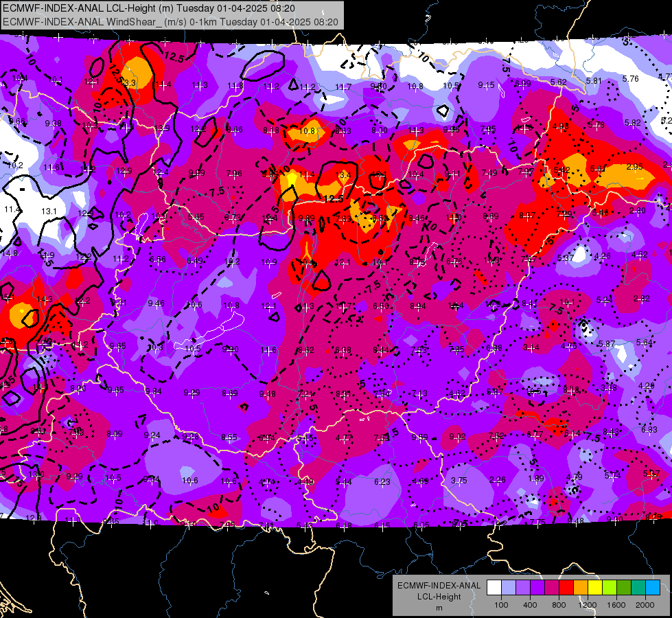Select legend label ECMWF-INDEX-ANAL in legend box
The height and width of the screenshot is (618, 672).
click(439, 586)
